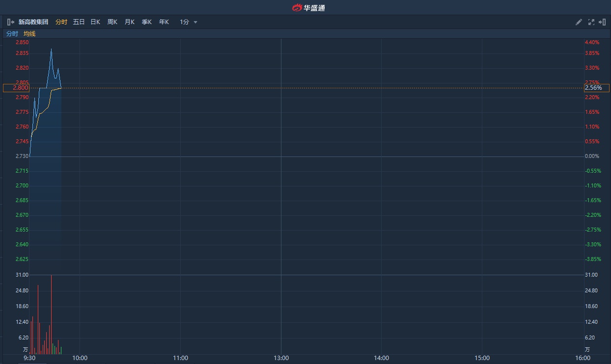Click the price line peak near 2.845

[51, 49]
